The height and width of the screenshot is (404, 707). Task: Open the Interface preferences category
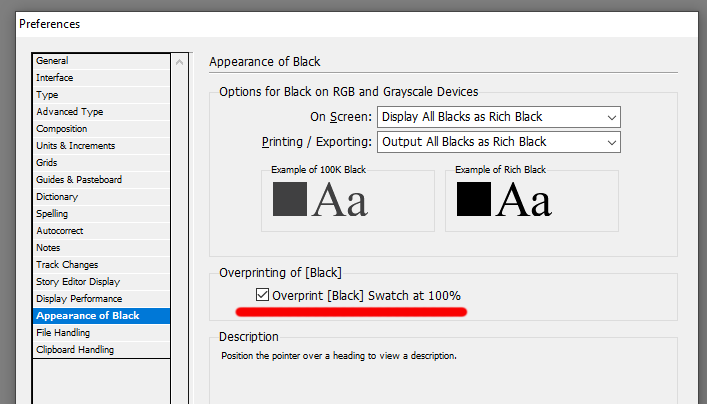point(54,78)
